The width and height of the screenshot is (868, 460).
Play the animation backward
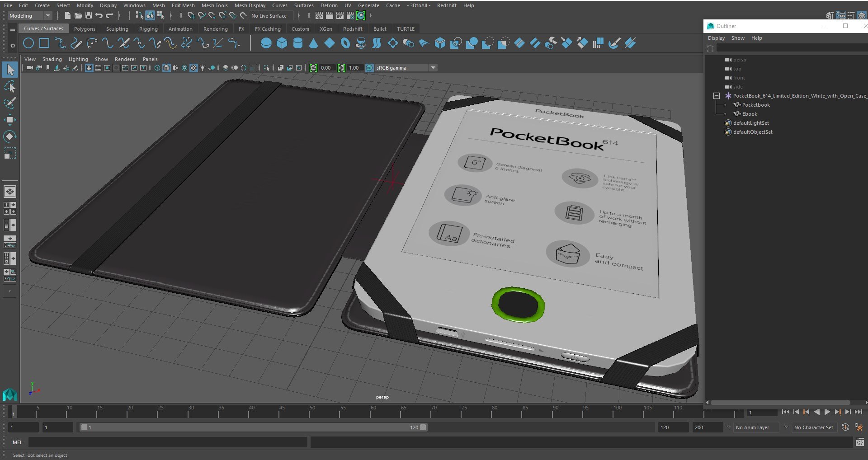(816, 412)
